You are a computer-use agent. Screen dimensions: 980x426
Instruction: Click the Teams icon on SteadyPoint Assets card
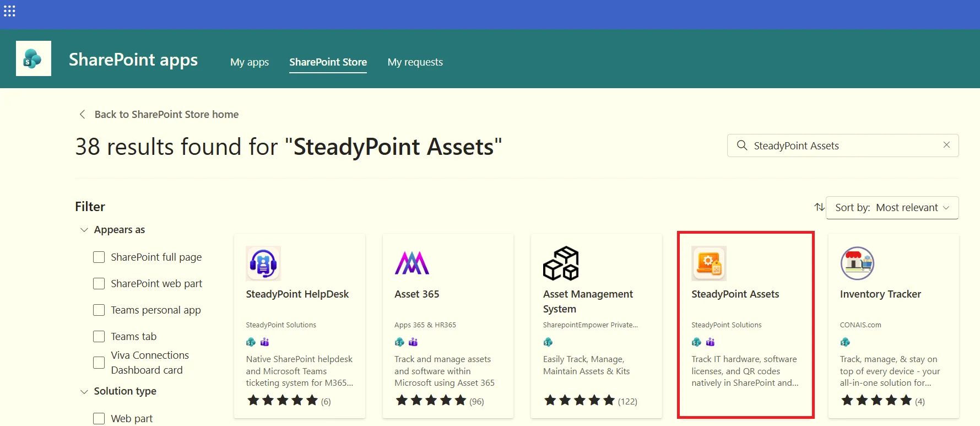point(711,342)
